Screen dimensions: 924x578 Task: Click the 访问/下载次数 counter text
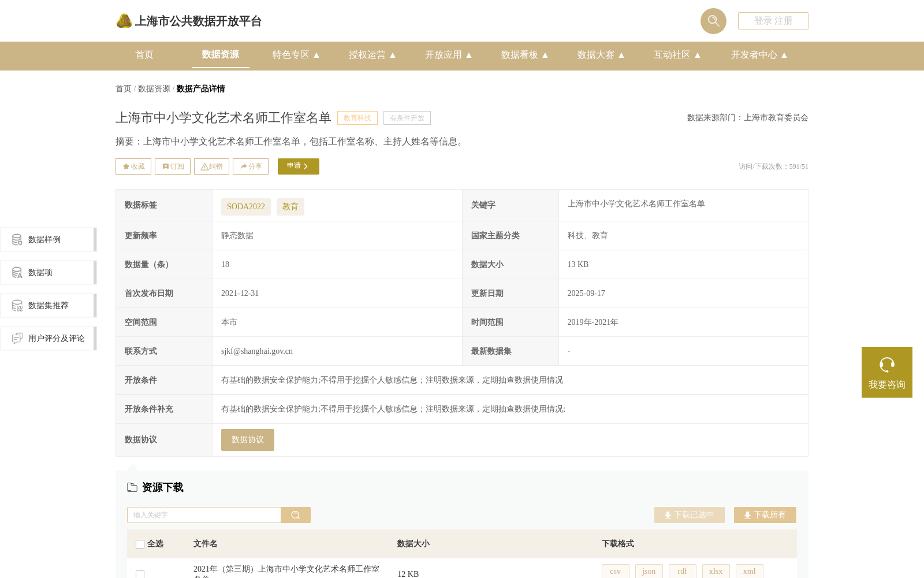click(773, 166)
